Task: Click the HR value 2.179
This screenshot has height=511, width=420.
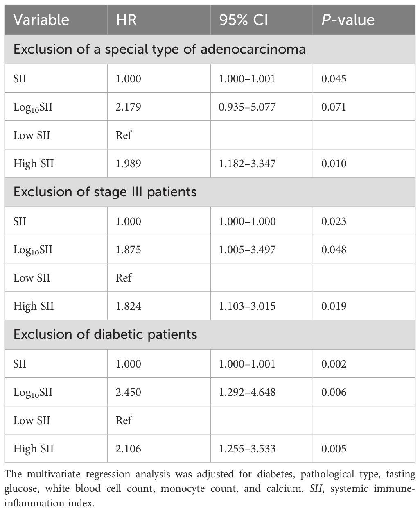Action: [129, 107]
